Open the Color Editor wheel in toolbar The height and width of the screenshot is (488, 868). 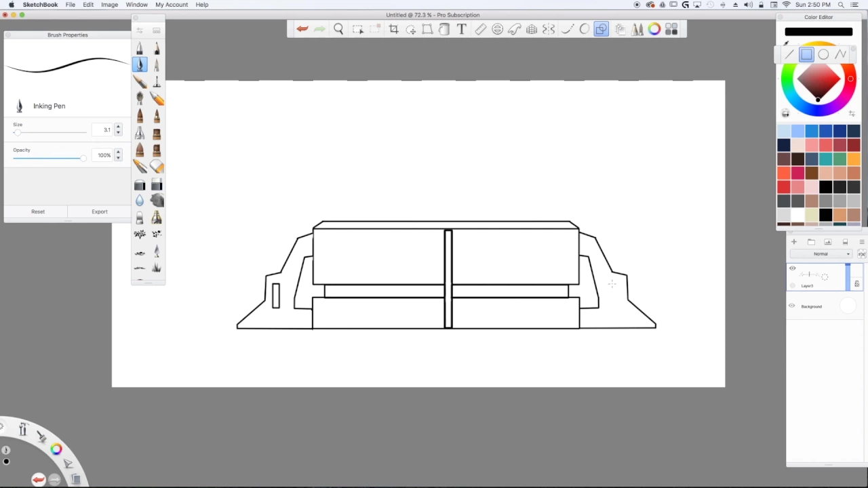point(654,29)
